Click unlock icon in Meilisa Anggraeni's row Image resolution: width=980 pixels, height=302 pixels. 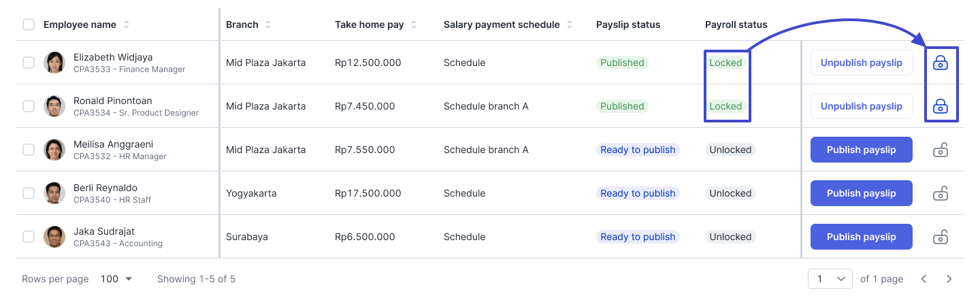(941, 150)
